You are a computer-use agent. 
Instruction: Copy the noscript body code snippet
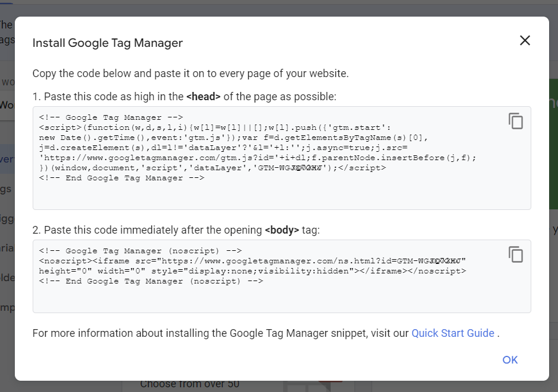click(516, 254)
